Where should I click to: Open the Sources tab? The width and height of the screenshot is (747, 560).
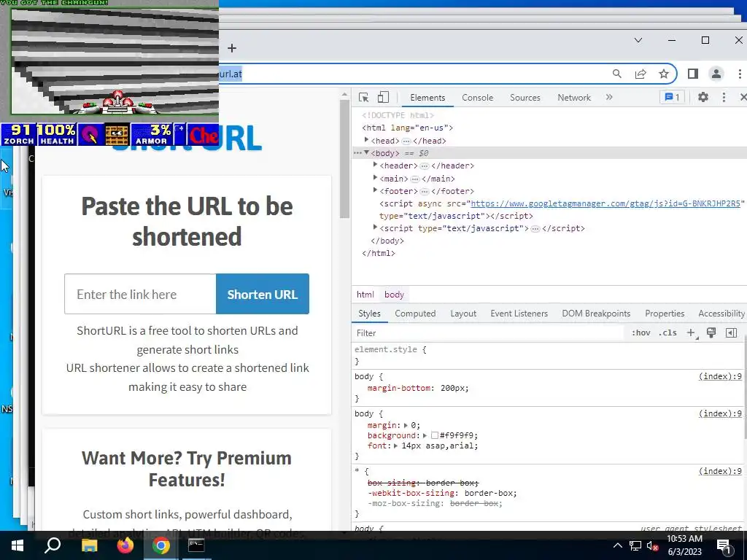pyautogui.click(x=525, y=98)
